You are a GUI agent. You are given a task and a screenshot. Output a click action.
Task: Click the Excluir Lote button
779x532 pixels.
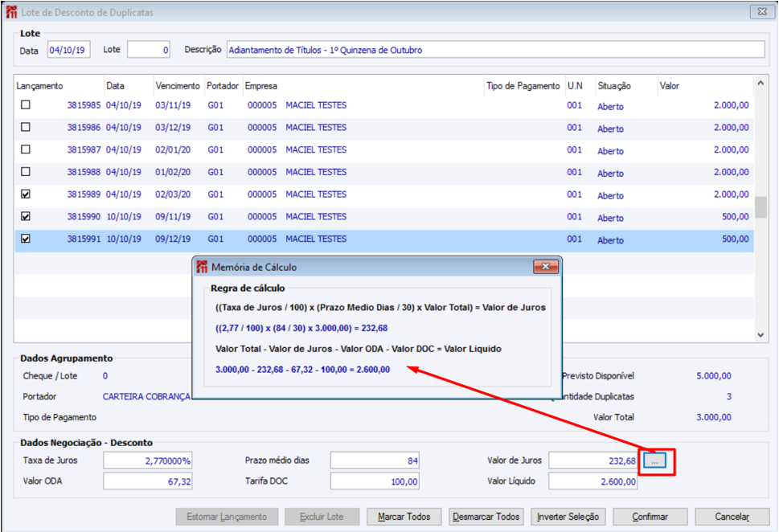(x=322, y=517)
